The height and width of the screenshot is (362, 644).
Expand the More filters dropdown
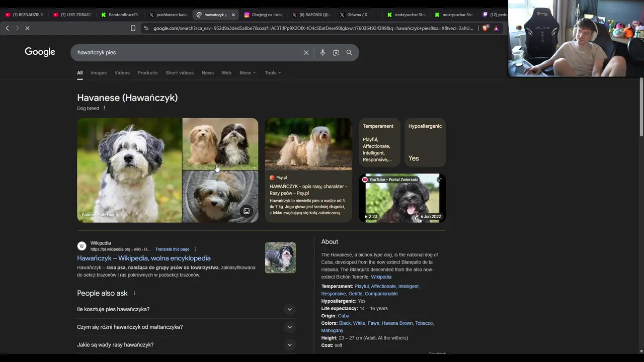tap(247, 73)
